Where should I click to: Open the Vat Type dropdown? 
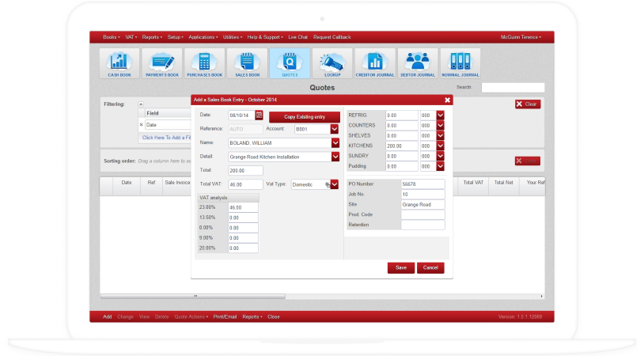(335, 184)
